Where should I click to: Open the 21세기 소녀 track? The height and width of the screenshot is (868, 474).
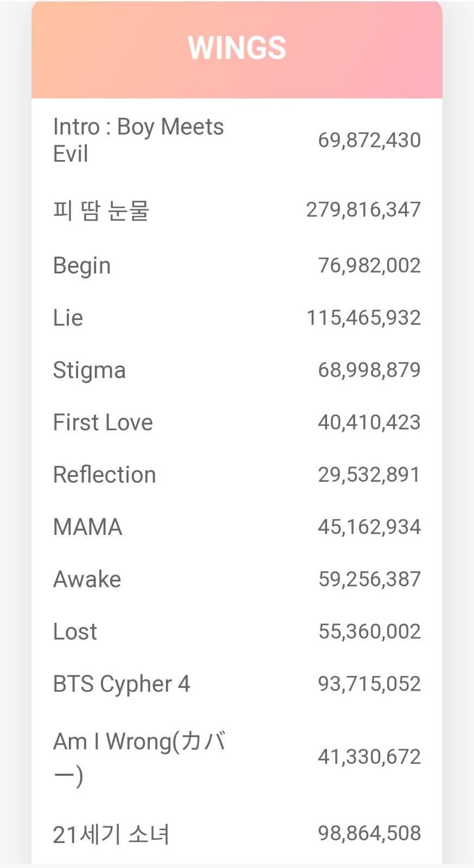click(x=111, y=834)
